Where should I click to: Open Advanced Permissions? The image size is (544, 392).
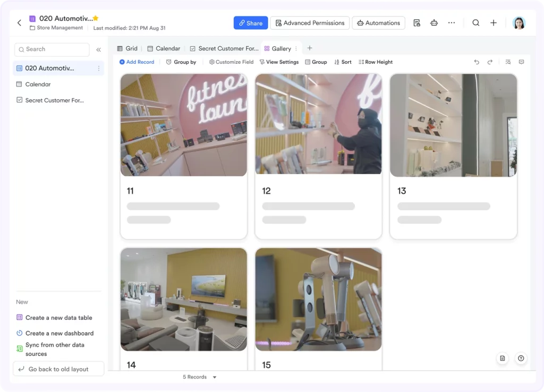(310, 23)
